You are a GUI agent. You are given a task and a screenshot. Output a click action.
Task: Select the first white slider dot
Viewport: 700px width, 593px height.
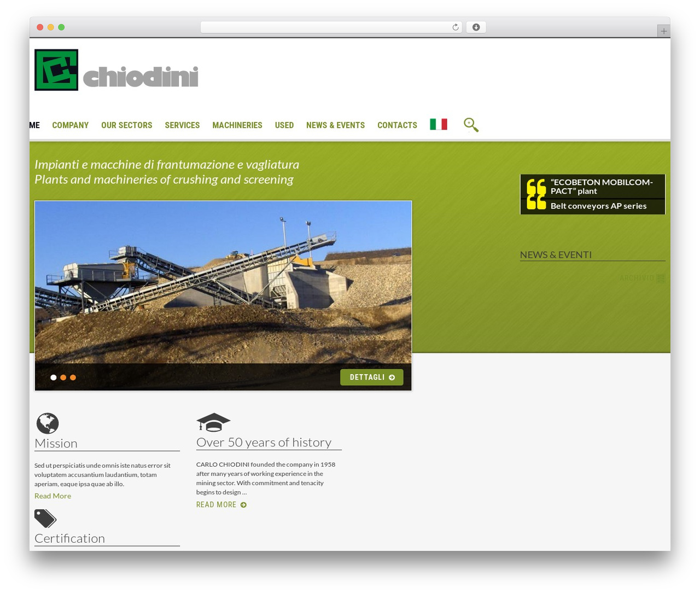tap(54, 377)
